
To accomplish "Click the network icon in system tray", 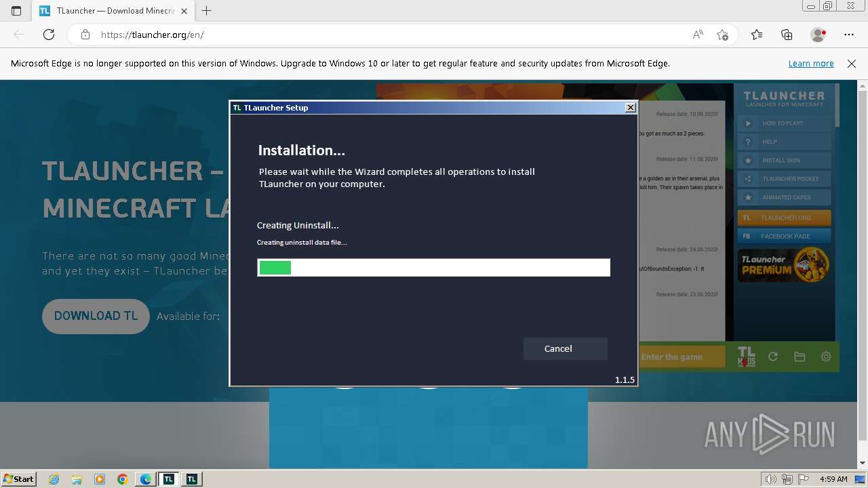I will (x=789, y=479).
